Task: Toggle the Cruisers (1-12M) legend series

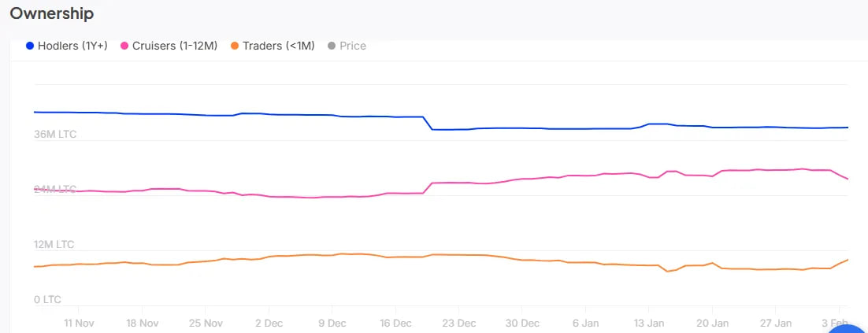Action: click(169, 46)
